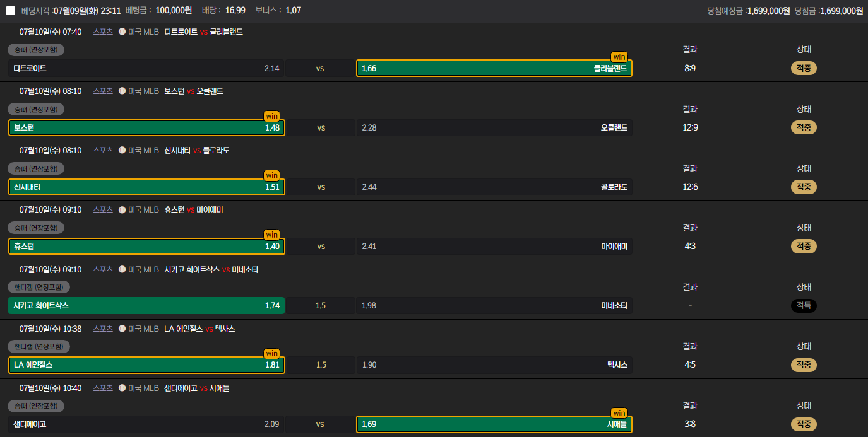Click the highlighted 시애틀 1.69 selection
This screenshot has width=868, height=437.
pyautogui.click(x=494, y=424)
